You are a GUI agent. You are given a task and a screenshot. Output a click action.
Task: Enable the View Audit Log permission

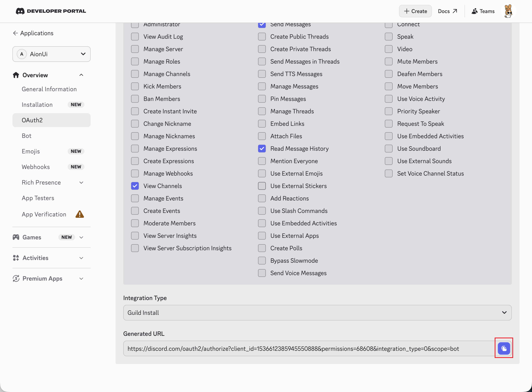pyautogui.click(x=135, y=37)
